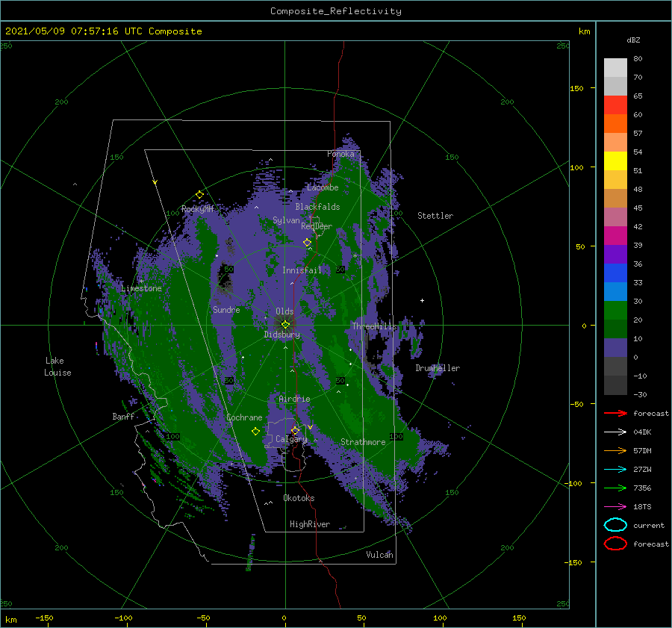Select the RockyMH label

click(197, 209)
